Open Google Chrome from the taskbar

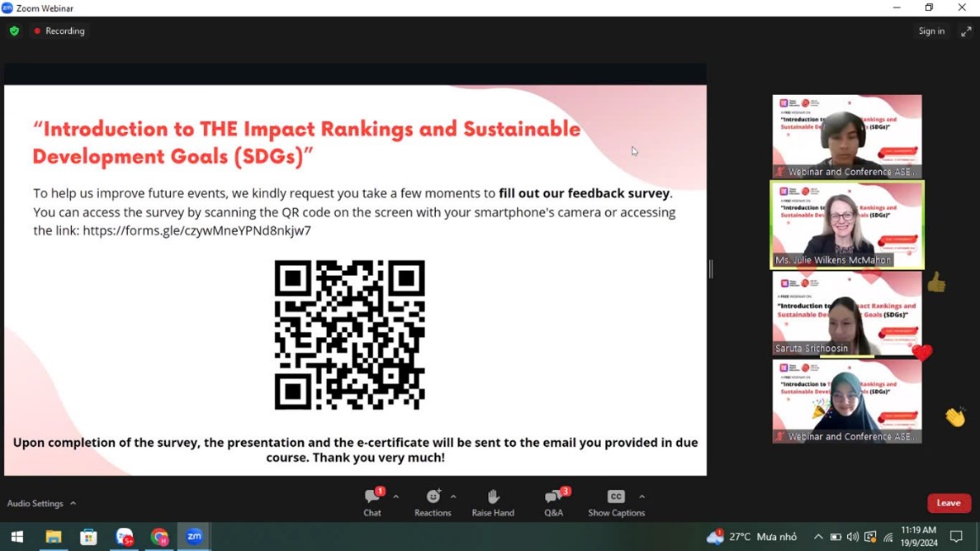click(x=159, y=537)
